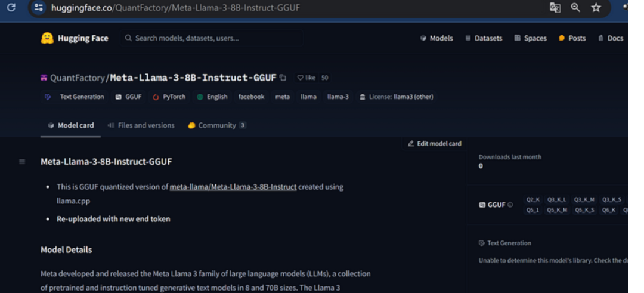Switch to the Community tab
The image size is (644, 293).
[217, 126]
